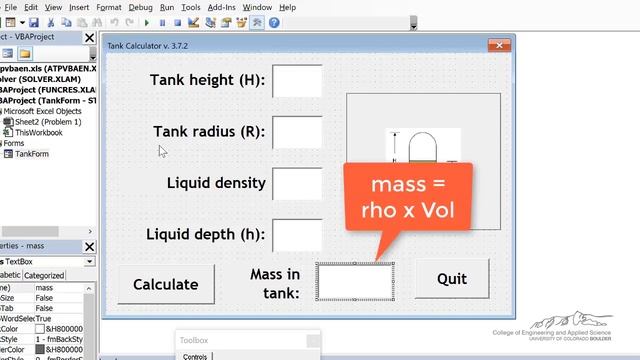640x360 pixels.
Task: Open the Debug menu
Action: tap(140, 7)
